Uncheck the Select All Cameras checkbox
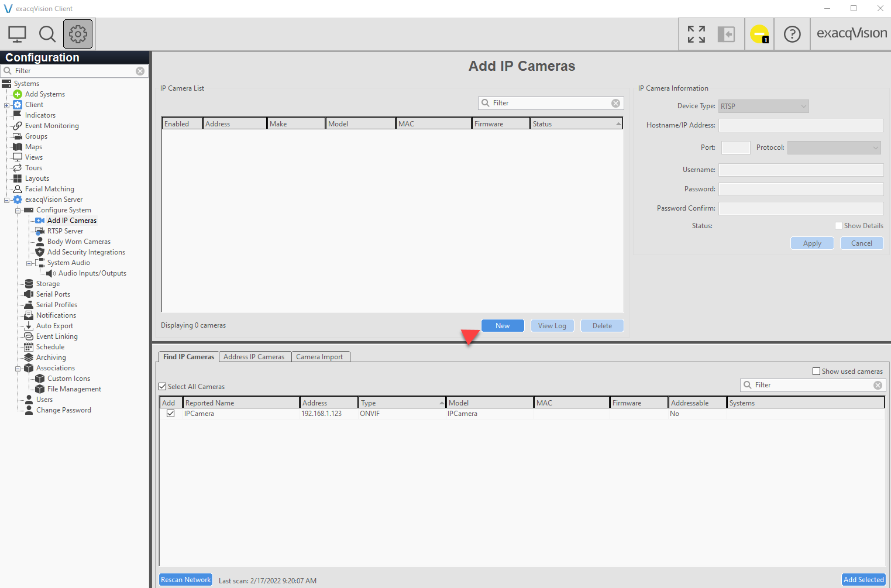Screen dimensions: 891x588 point(163,387)
